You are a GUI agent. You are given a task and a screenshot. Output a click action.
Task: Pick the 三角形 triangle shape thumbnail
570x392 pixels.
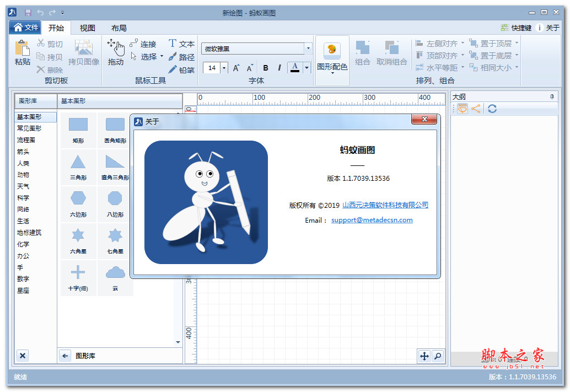point(78,167)
